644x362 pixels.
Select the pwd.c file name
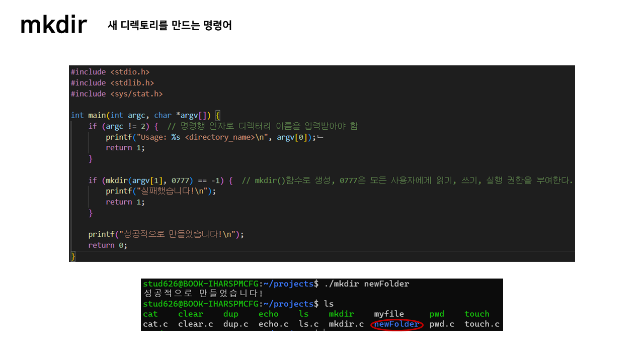pos(442,324)
